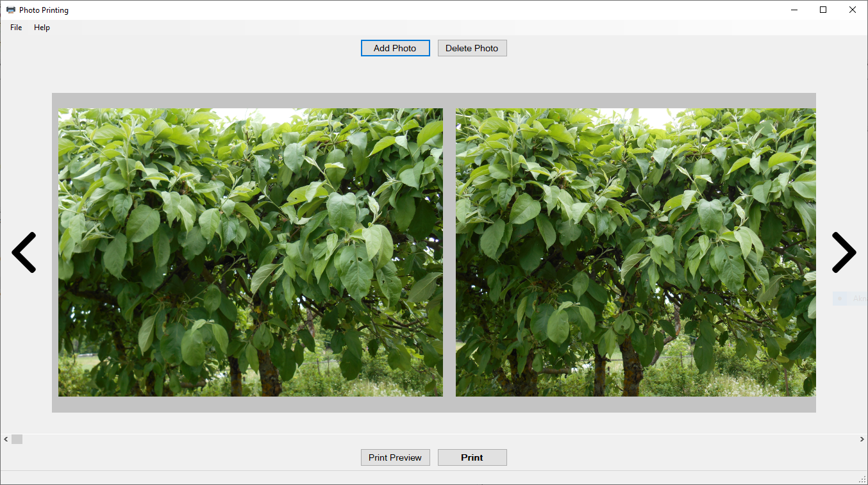Click the horizontal scrollbar's right arrow
This screenshot has height=485, width=868.
point(862,439)
